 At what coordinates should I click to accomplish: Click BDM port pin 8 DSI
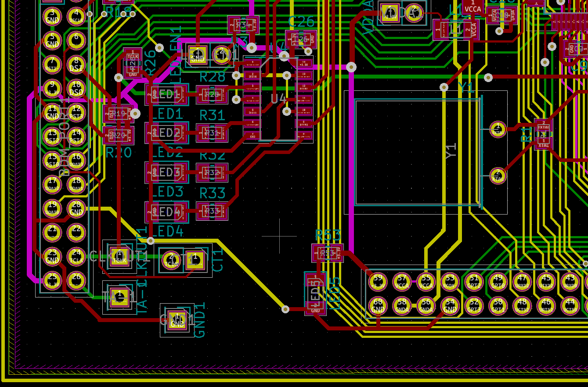click(x=76, y=64)
